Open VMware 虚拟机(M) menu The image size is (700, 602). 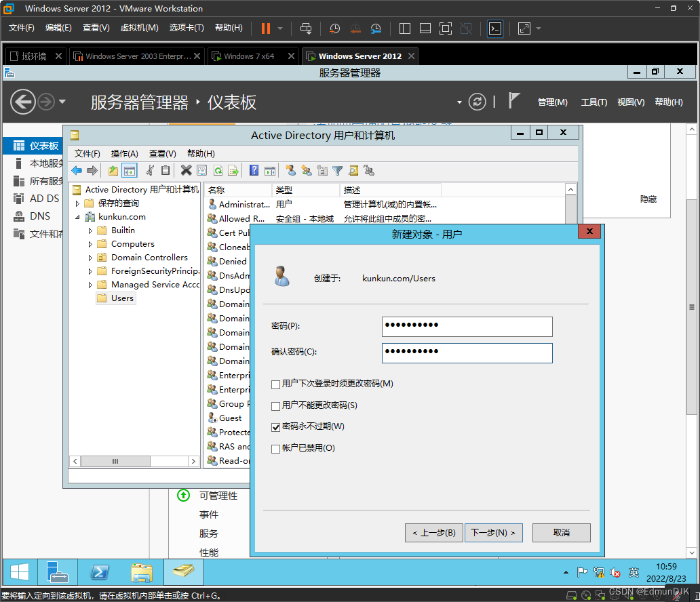[139, 28]
